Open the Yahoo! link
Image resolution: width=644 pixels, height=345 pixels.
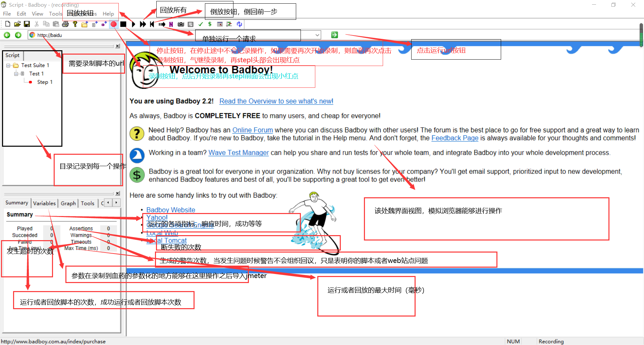157,218
